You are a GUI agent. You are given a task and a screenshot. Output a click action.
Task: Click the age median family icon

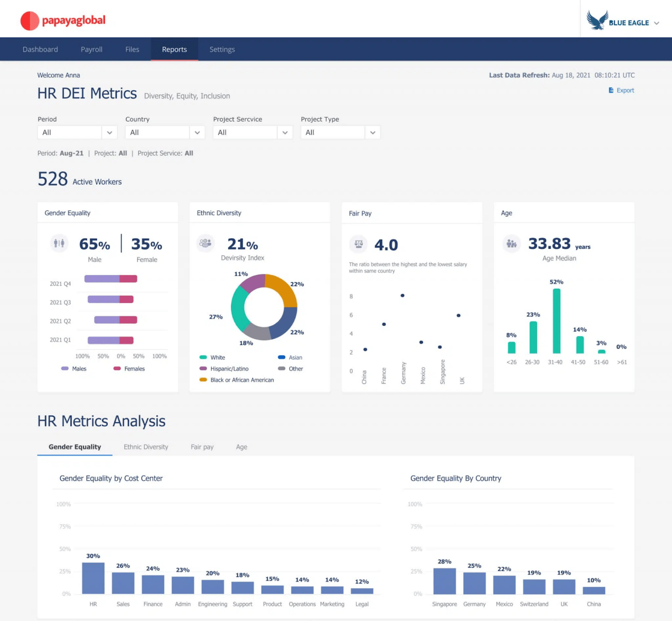click(511, 244)
